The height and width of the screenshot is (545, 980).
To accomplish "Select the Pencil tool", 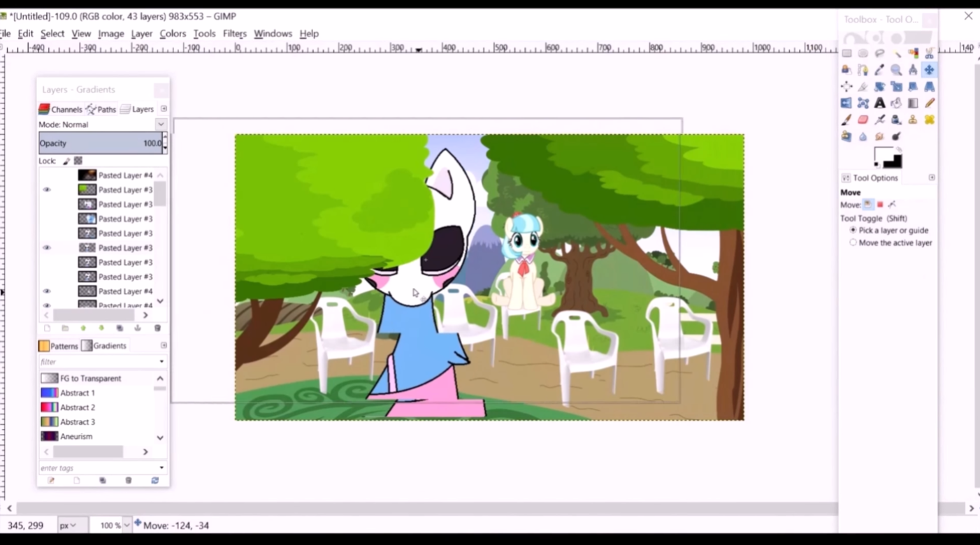I will (x=929, y=103).
